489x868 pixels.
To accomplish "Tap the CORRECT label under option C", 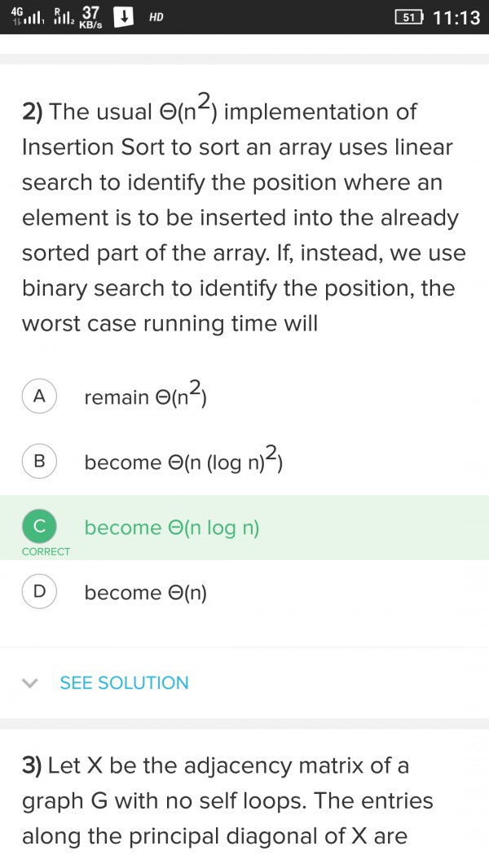I will pyautogui.click(x=46, y=551).
